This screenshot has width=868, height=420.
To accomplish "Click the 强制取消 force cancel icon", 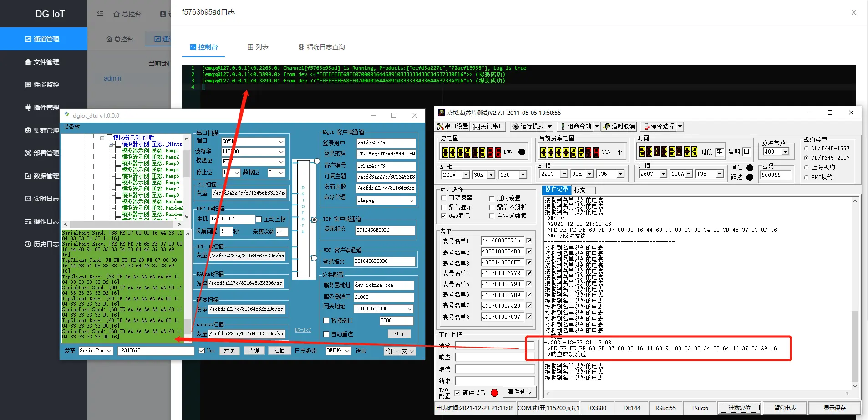I will (607, 127).
